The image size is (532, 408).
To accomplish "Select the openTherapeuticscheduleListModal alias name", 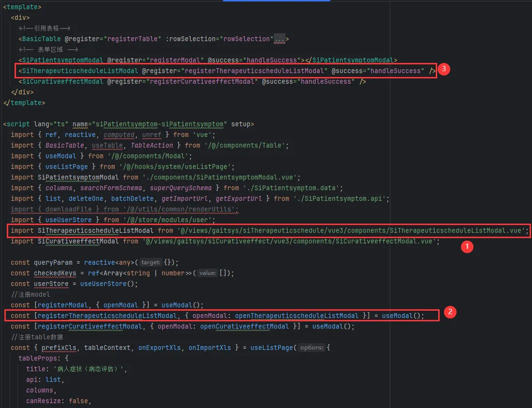I will pos(296,316).
